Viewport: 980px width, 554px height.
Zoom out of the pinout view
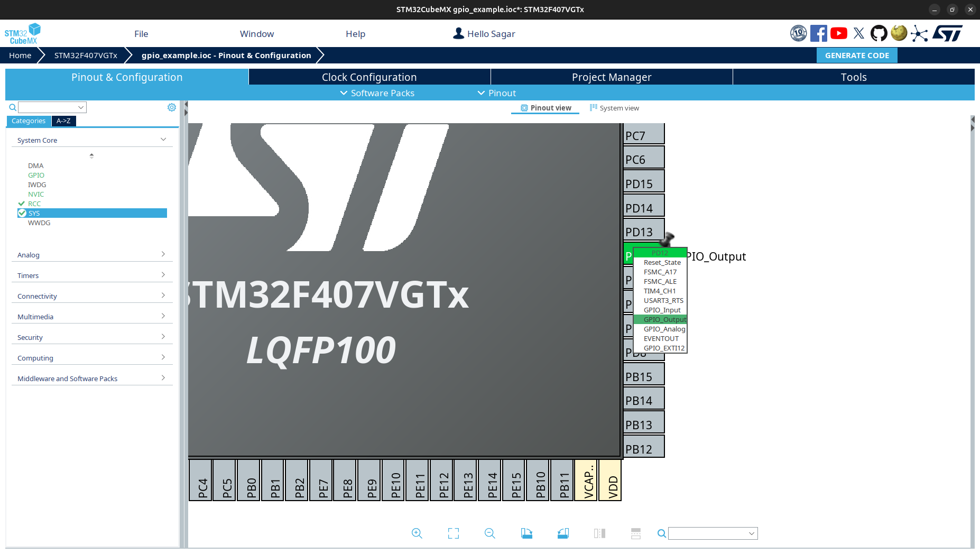tap(490, 533)
